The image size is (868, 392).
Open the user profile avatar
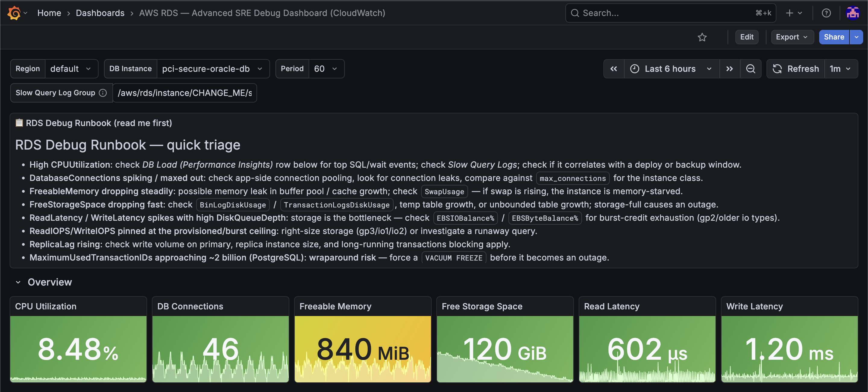pos(853,13)
